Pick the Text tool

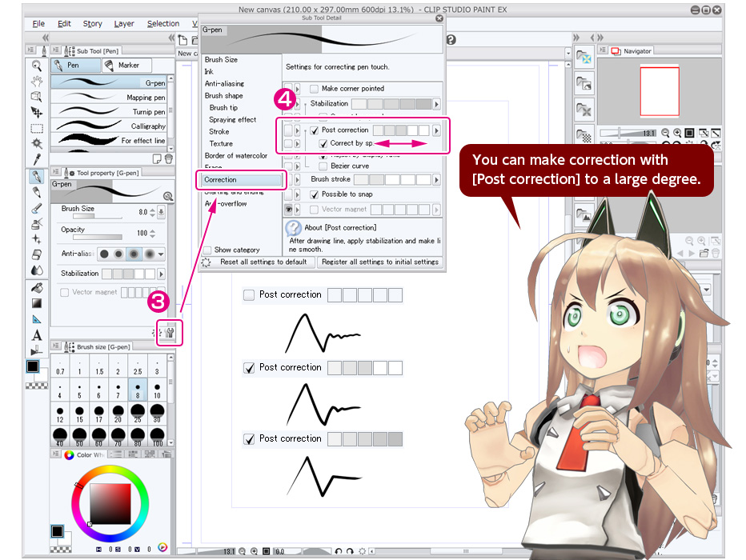click(36, 335)
